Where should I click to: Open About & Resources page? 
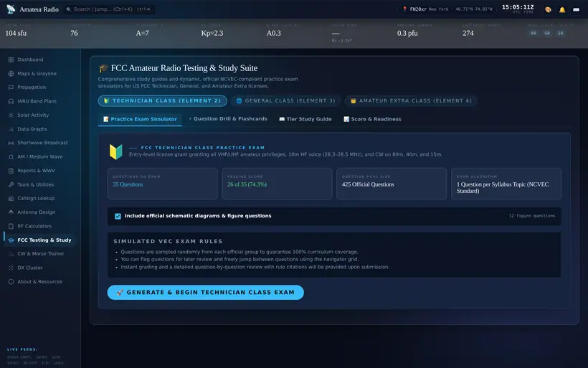point(40,281)
